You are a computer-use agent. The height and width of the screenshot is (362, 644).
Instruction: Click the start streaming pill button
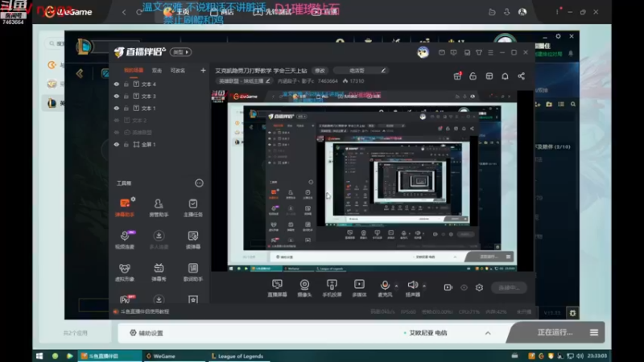pos(509,288)
